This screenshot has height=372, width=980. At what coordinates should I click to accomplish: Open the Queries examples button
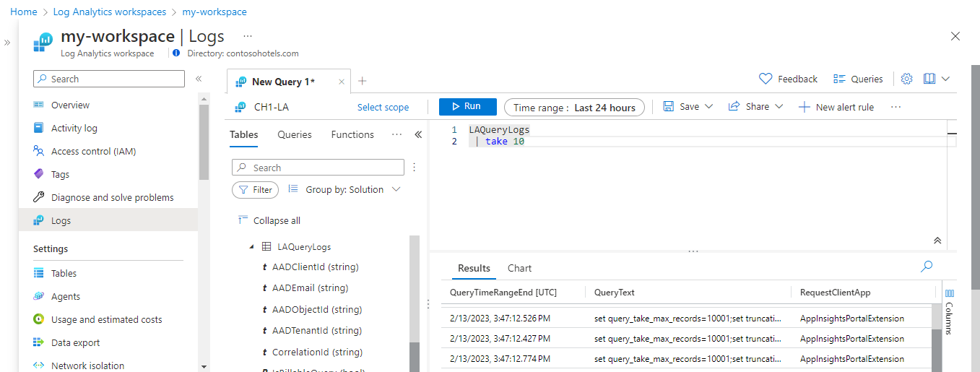coord(858,79)
